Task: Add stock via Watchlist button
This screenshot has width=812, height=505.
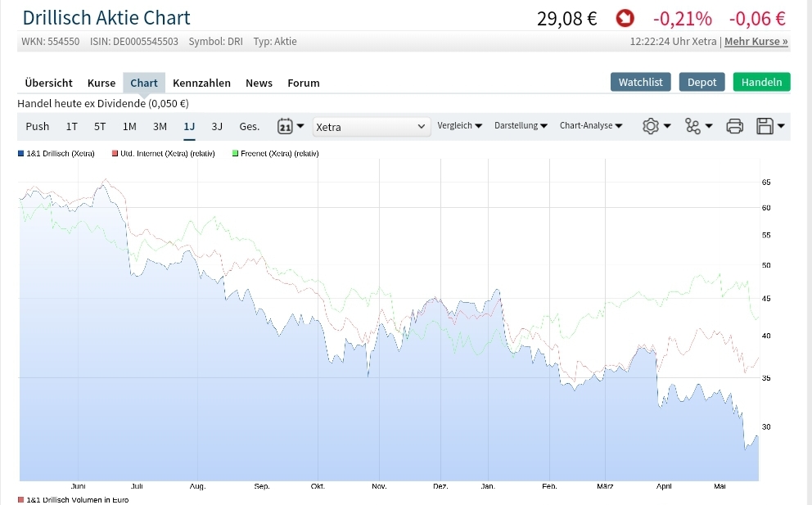Action: pos(640,82)
